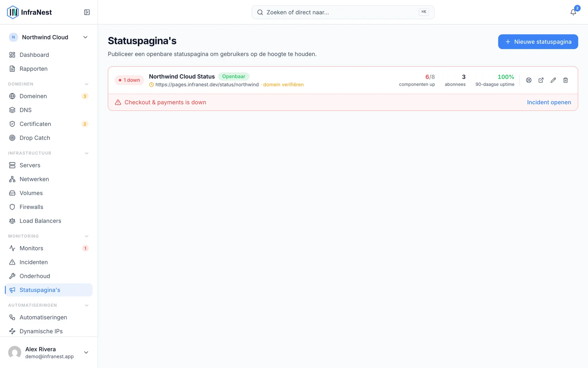The height and width of the screenshot is (368, 588).
Task: Click the demo@infranest.app email text
Action: click(49, 356)
